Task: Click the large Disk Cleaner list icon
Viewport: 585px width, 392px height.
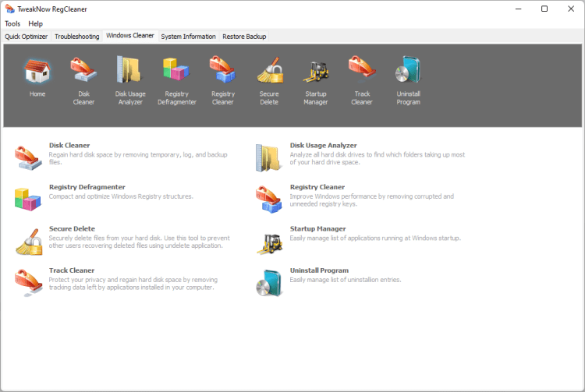Action: [x=28, y=158]
